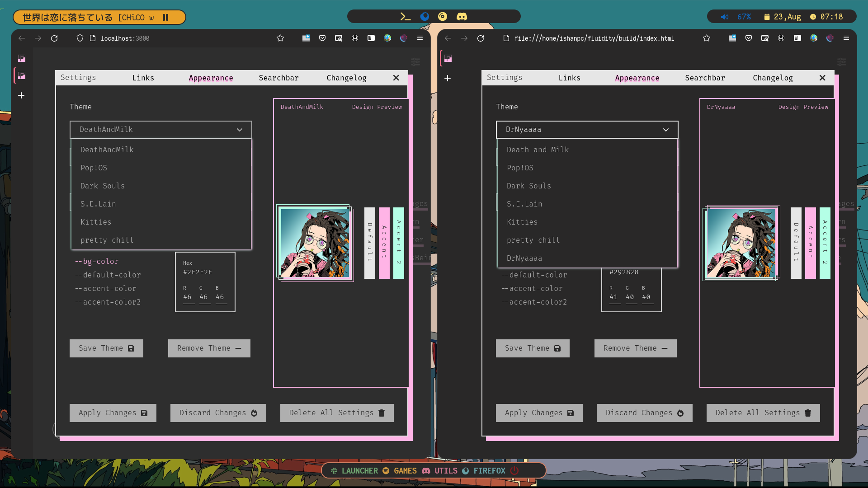Select --default-color in the left panel

(x=108, y=275)
